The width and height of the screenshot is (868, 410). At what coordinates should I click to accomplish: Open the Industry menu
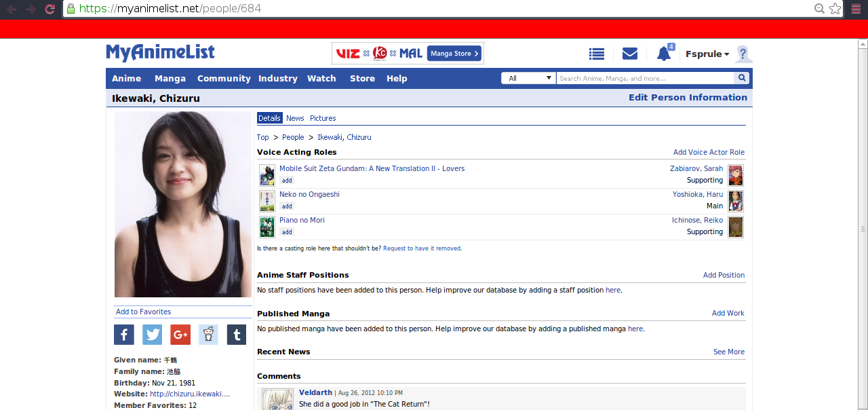278,78
